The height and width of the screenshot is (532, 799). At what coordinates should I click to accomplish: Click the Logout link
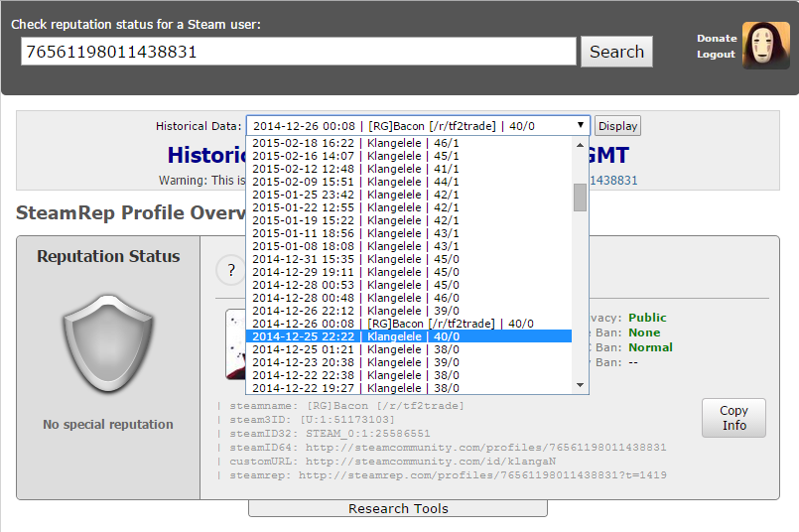(x=716, y=54)
